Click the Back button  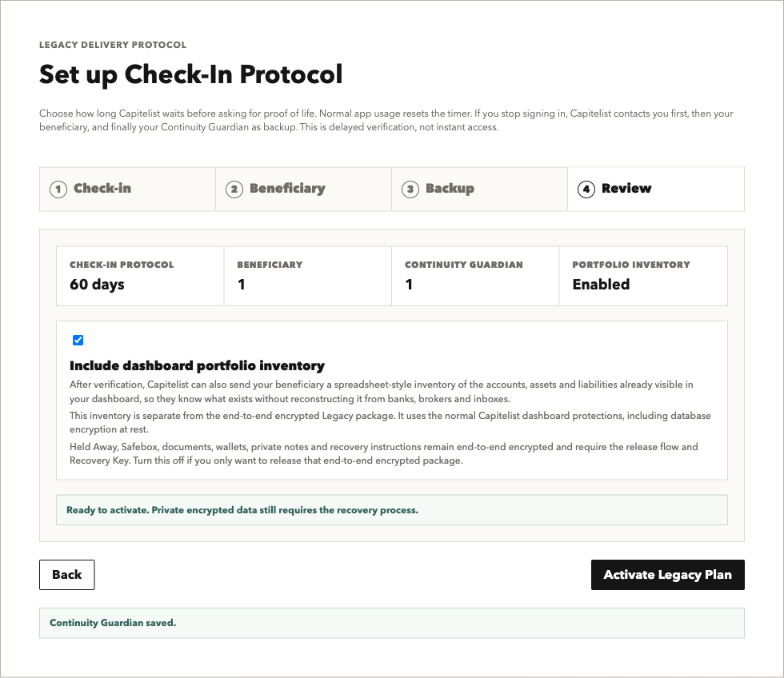[x=67, y=575]
